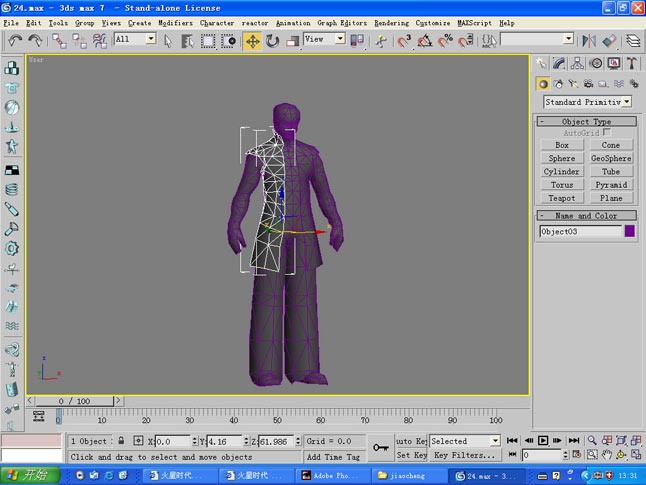The width and height of the screenshot is (646, 485).
Task: Toggle Window/Crossing selection icon
Action: 228,41
